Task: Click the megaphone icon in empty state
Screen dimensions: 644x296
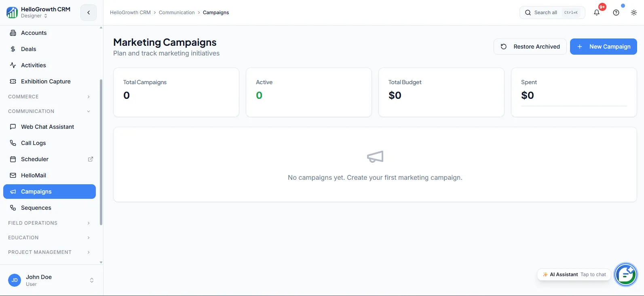Action: (x=375, y=157)
